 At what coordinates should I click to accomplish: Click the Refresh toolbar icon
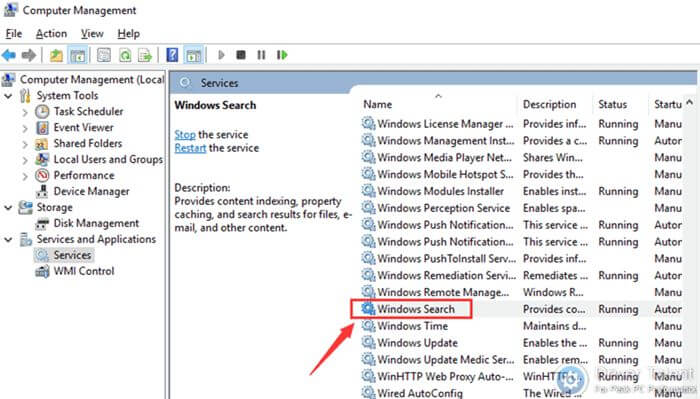125,55
